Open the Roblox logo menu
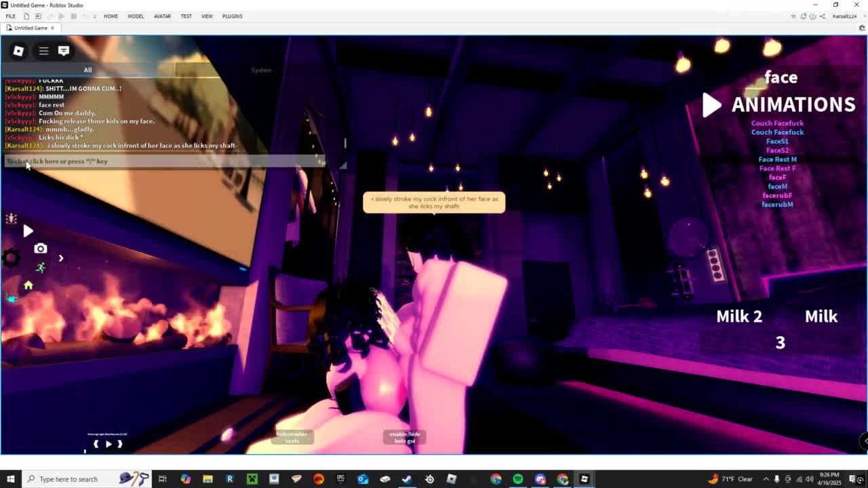This screenshot has width=868, height=488. [x=18, y=51]
